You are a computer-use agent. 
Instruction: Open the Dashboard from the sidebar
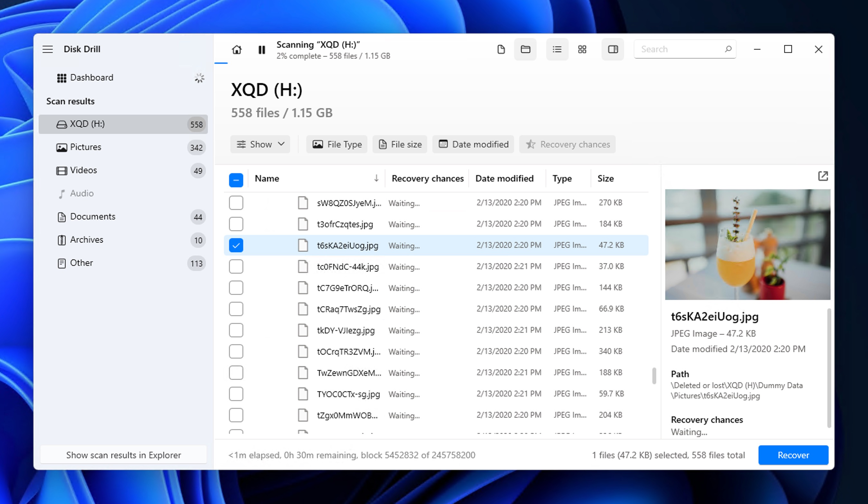coord(92,77)
